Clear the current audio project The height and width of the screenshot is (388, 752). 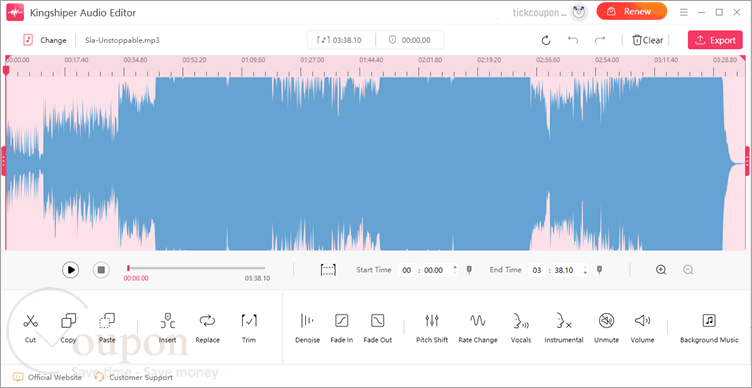point(647,40)
